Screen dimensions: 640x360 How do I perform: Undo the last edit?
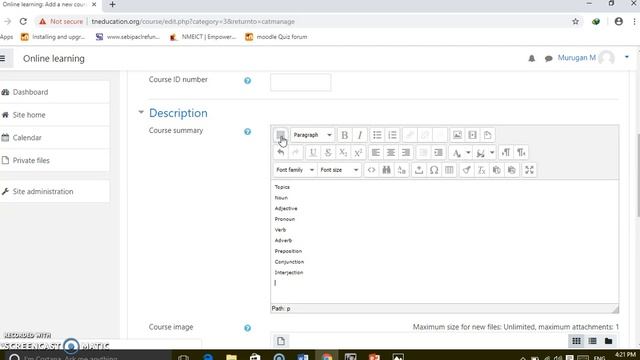coord(280,153)
